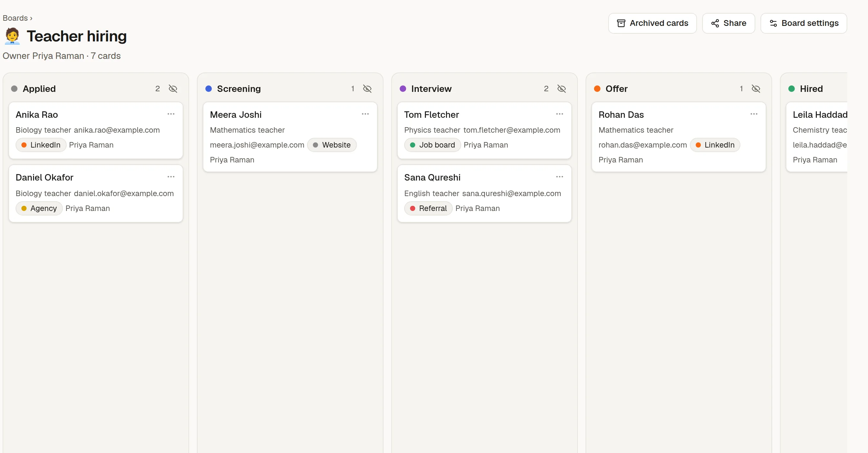868x453 pixels.
Task: Hide the Offer column
Action: pyautogui.click(x=756, y=89)
